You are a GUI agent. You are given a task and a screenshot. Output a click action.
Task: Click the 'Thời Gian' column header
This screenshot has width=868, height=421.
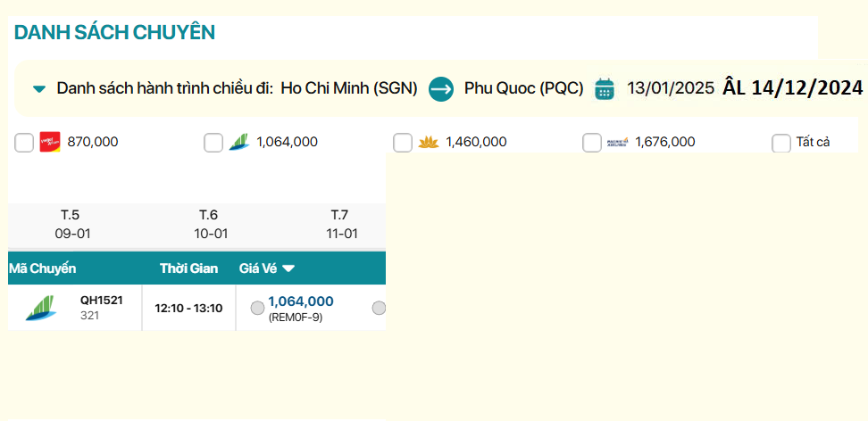pyautogui.click(x=189, y=268)
